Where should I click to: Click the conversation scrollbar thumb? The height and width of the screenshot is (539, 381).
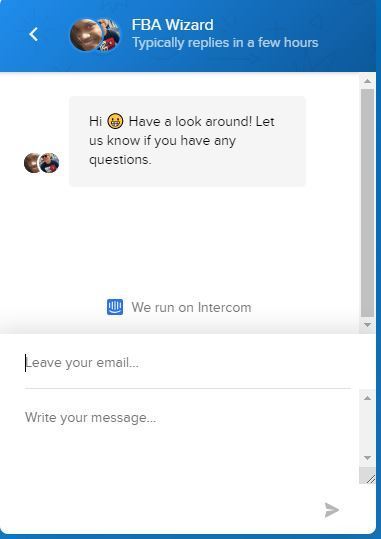pyautogui.click(x=367, y=203)
